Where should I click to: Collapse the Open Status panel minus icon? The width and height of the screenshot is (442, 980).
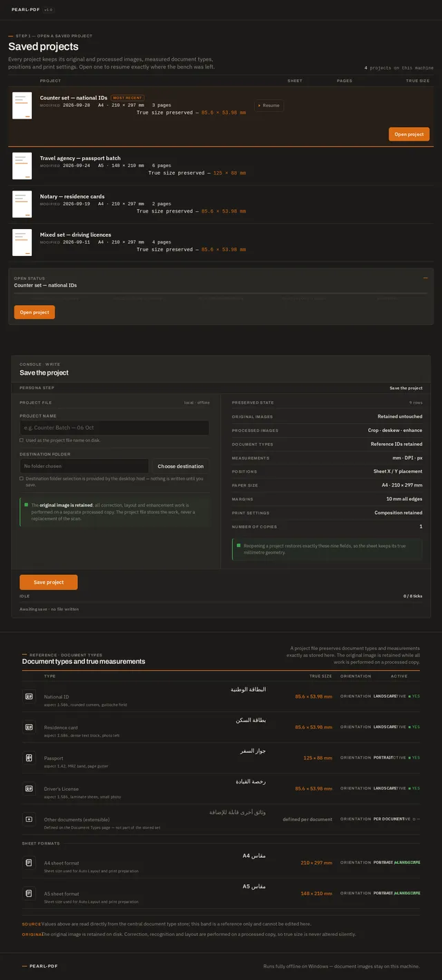[425, 278]
